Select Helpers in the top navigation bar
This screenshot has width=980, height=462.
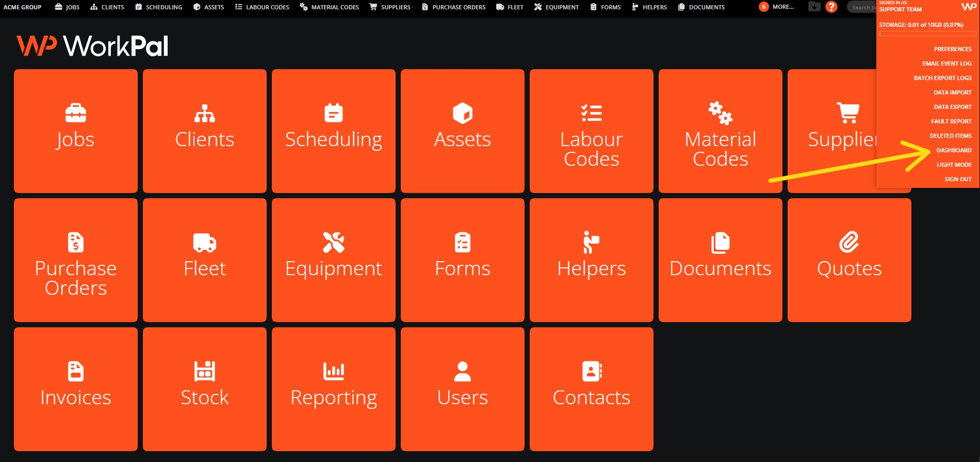click(x=649, y=7)
